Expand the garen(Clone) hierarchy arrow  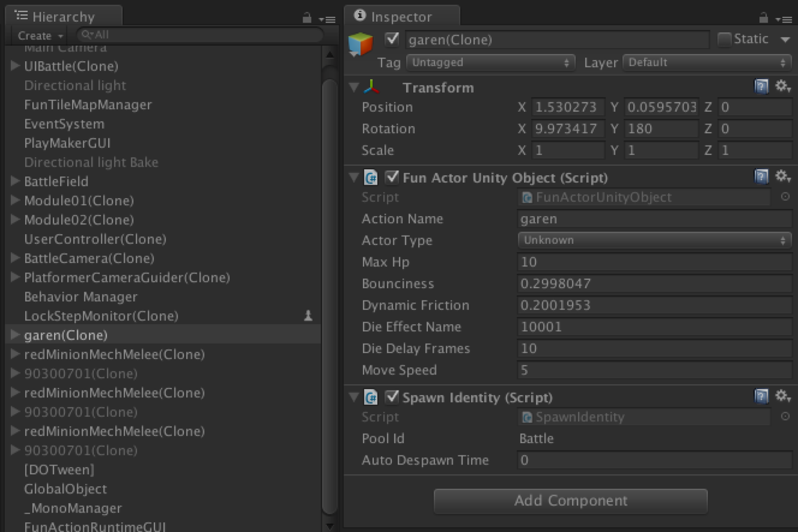[x=15, y=335]
